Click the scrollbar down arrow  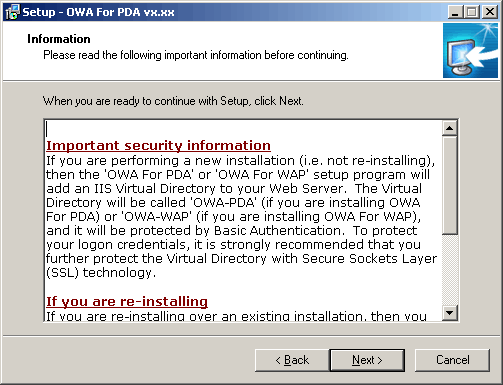tap(450, 313)
